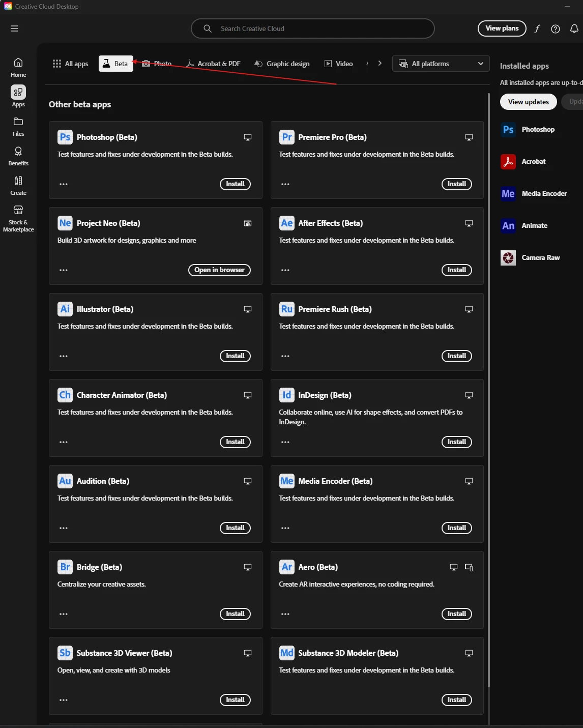Install Substance 3D Modeler (Beta)
This screenshot has width=583, height=728.
coord(457,700)
